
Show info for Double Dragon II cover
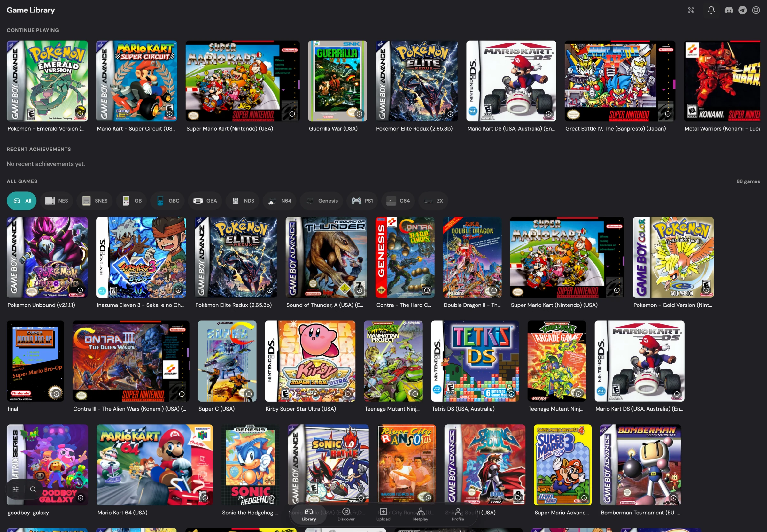click(494, 290)
